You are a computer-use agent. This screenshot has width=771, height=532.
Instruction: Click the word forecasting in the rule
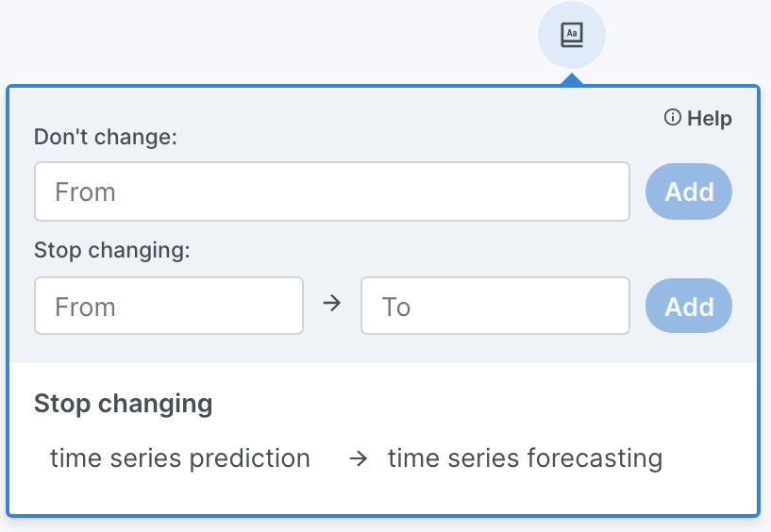594,458
